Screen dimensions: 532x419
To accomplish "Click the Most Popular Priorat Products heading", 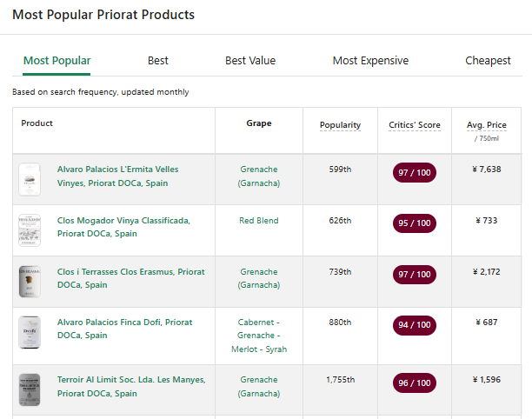I will pos(103,15).
